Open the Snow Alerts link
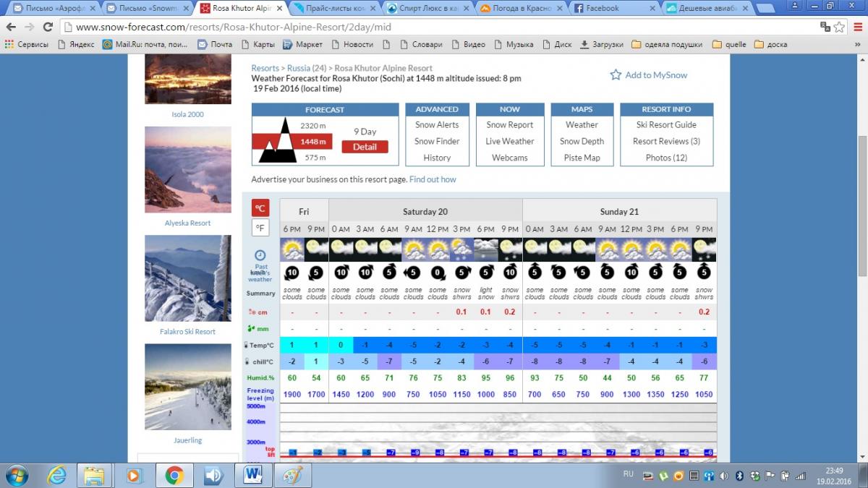Viewport: 868px width, 488px height. pyautogui.click(x=437, y=125)
